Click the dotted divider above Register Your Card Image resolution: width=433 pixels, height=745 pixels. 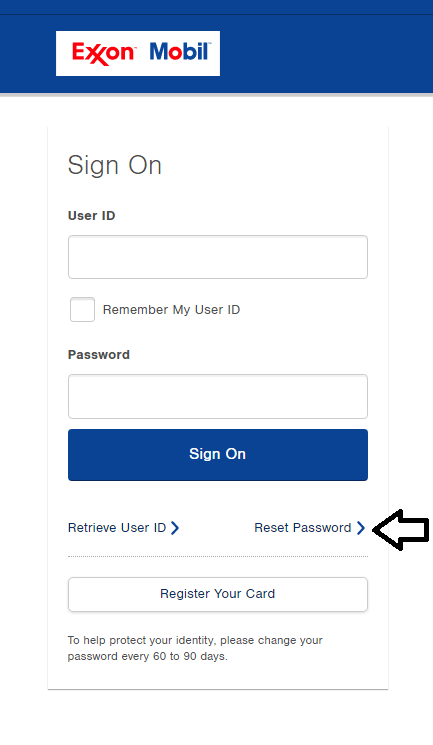[x=218, y=556]
